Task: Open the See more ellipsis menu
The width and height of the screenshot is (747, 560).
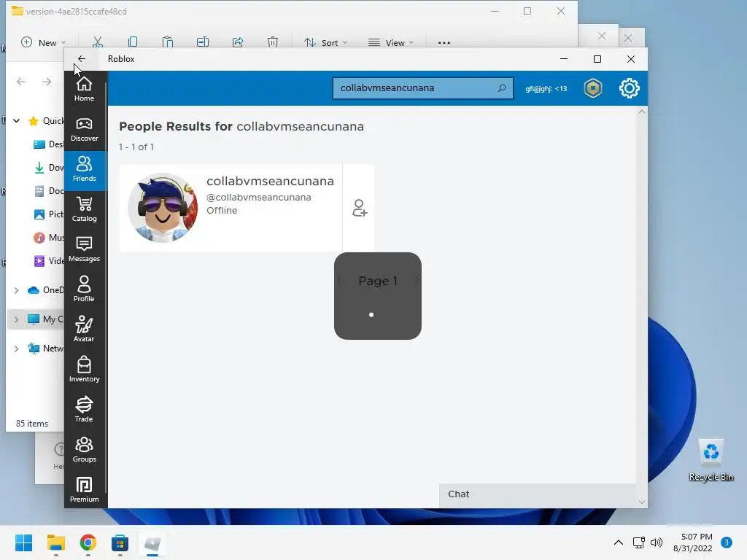Action: click(x=444, y=43)
